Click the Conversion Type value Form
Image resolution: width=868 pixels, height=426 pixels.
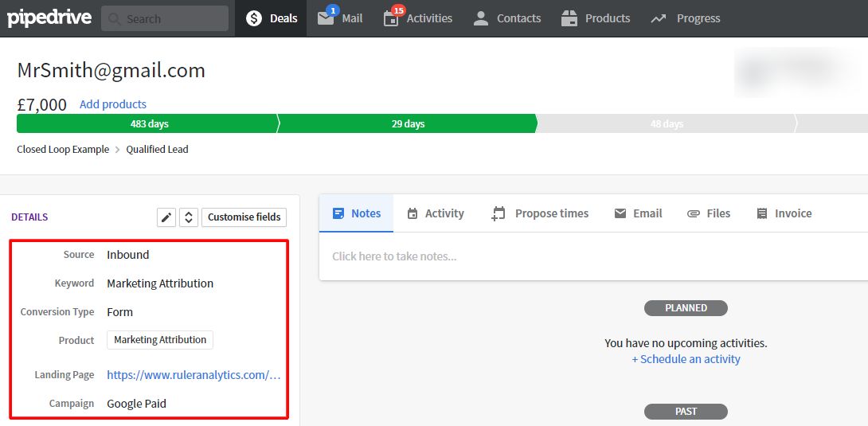119,312
